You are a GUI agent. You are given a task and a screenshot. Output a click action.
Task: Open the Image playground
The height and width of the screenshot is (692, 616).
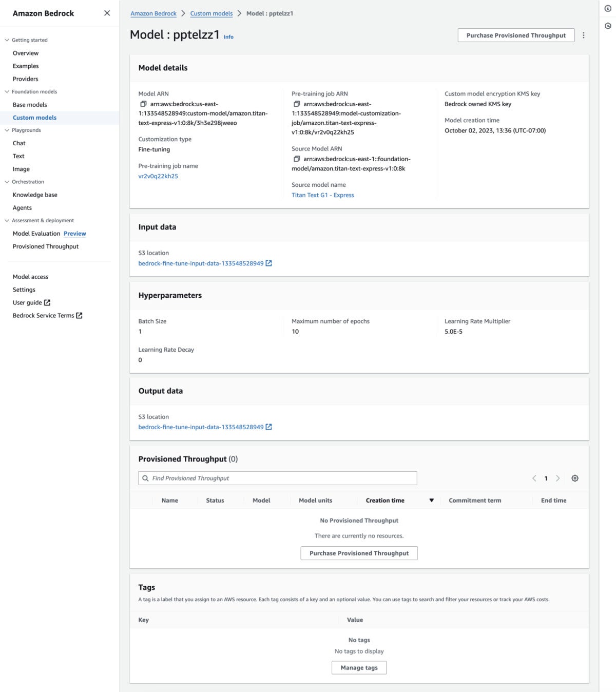21,169
